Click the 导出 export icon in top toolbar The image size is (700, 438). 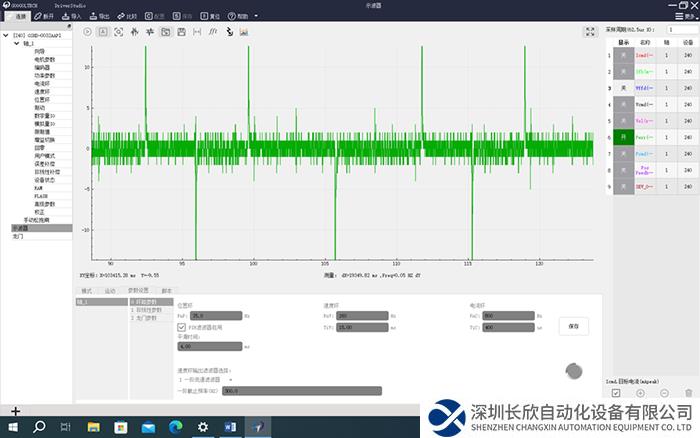[99, 17]
